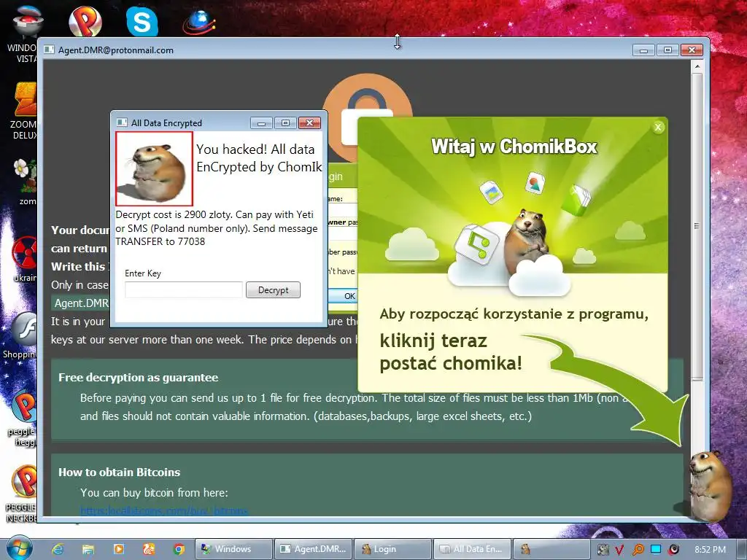Click the red V tray icon
This screenshot has width=747, height=560.
click(619, 550)
